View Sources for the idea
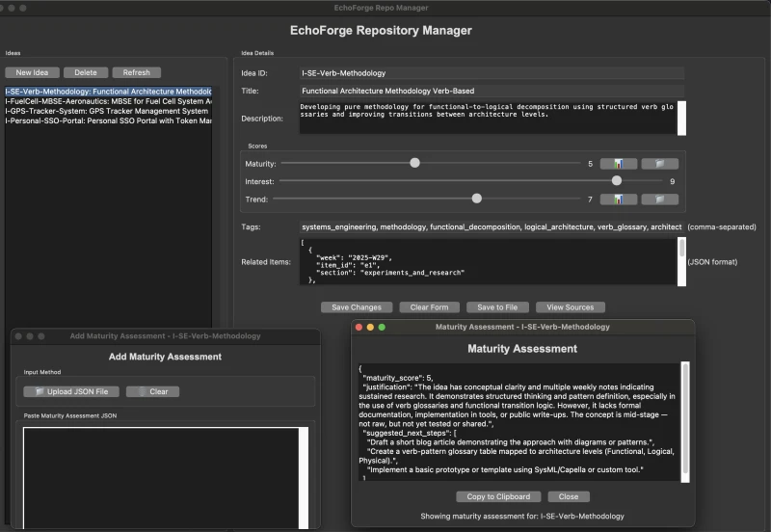Image resolution: width=771 pixels, height=532 pixels. pos(570,307)
